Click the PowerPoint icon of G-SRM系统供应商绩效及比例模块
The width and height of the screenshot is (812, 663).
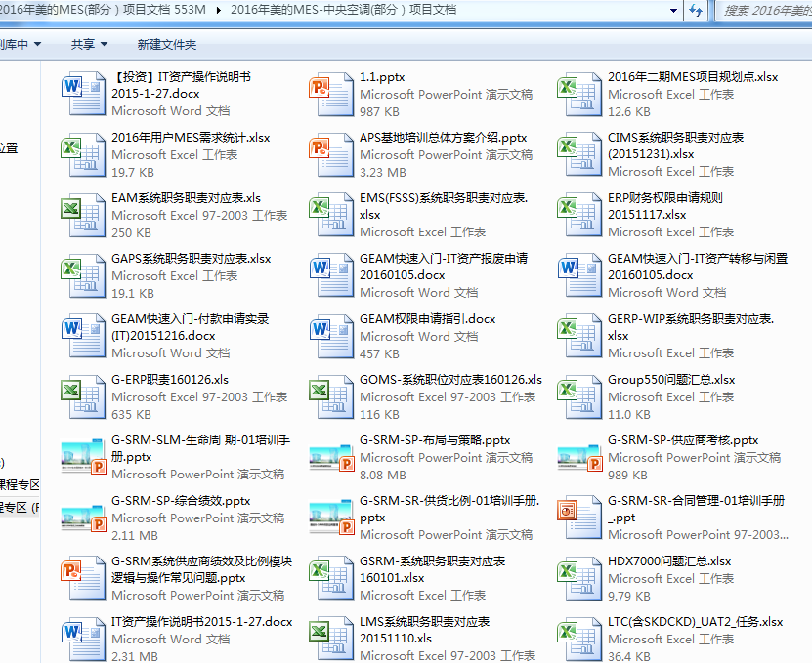coord(83,579)
